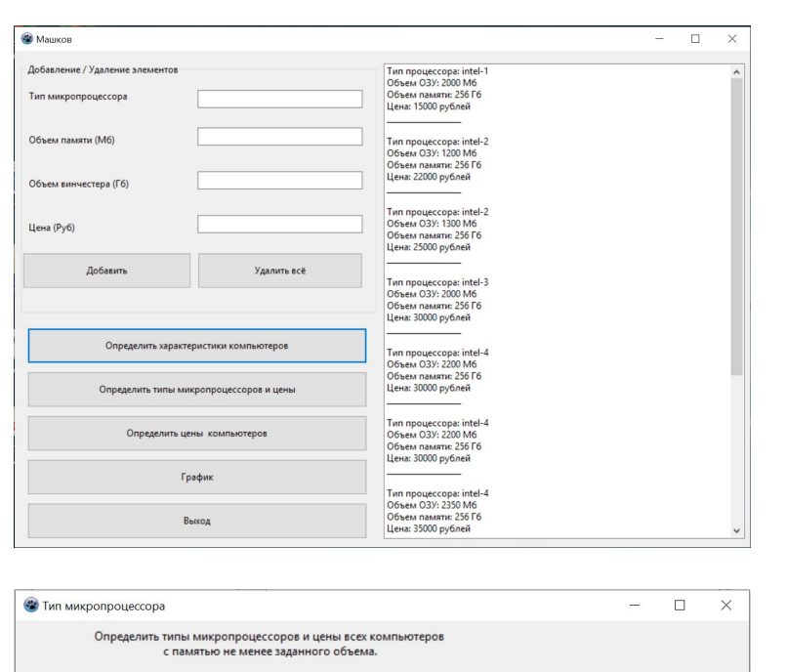Click the Цена (Руб) input field
The image size is (787, 672).
coord(279,224)
